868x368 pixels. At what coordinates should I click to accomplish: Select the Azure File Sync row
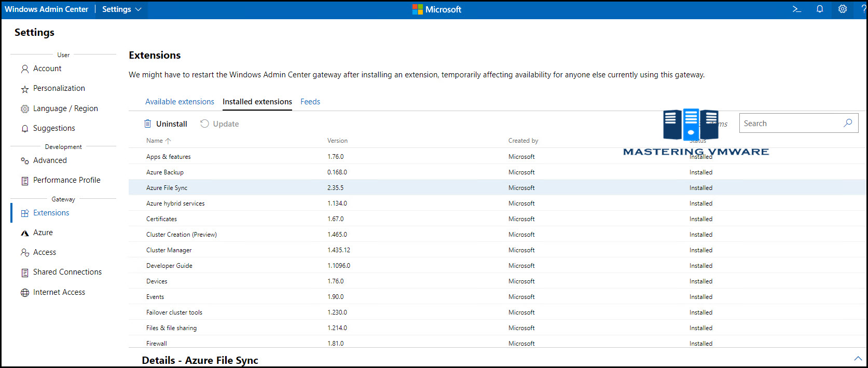[497, 187]
